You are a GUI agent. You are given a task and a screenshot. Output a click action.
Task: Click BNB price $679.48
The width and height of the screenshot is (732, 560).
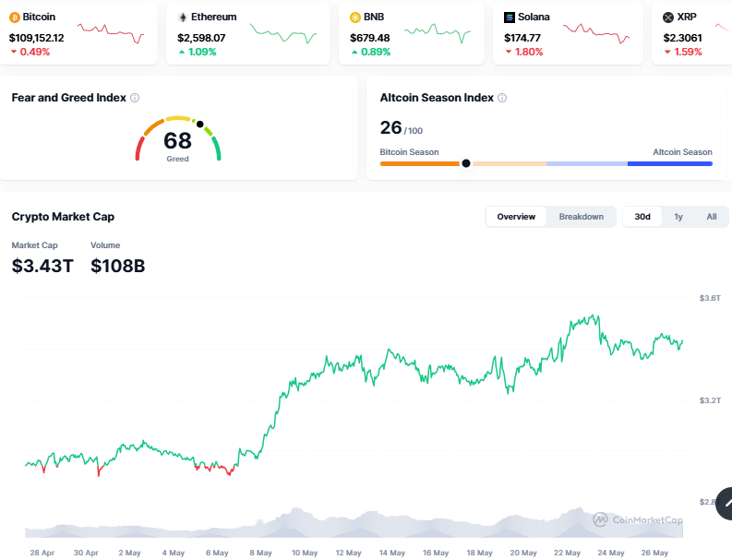click(370, 38)
